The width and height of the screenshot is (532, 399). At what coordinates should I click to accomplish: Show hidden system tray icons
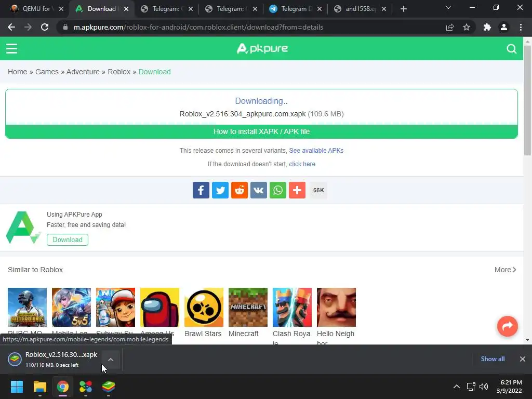(457, 387)
